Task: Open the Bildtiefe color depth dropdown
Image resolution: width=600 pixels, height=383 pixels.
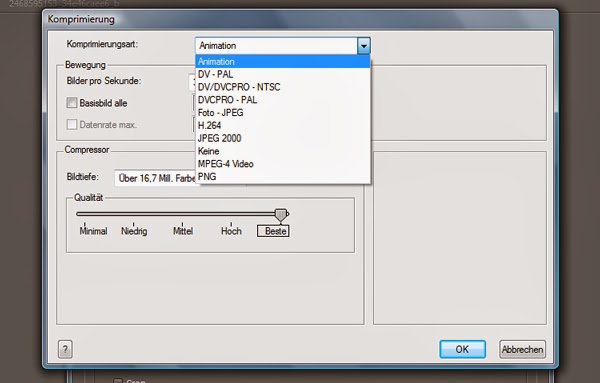Action: 155,178
